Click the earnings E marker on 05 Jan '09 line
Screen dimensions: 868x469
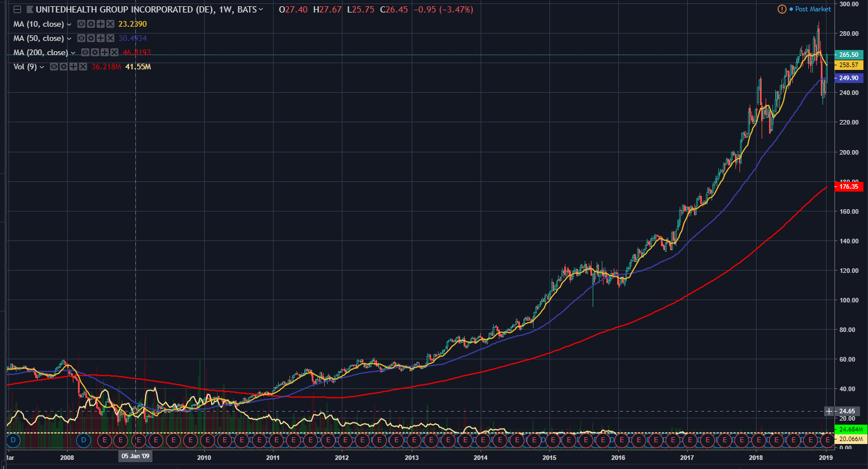pos(138,440)
